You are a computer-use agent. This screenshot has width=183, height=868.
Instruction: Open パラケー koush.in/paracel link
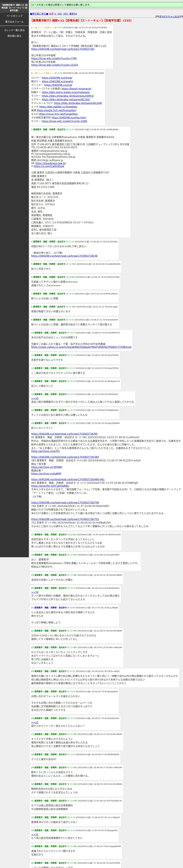click(x=76, y=89)
